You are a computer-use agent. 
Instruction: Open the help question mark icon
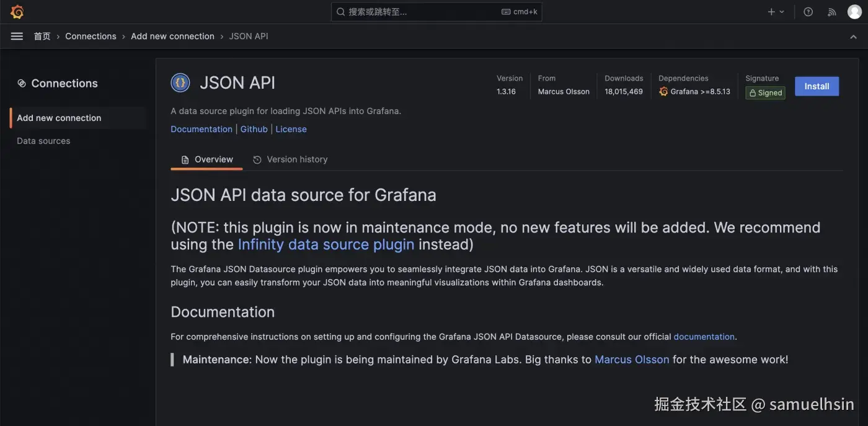[808, 12]
